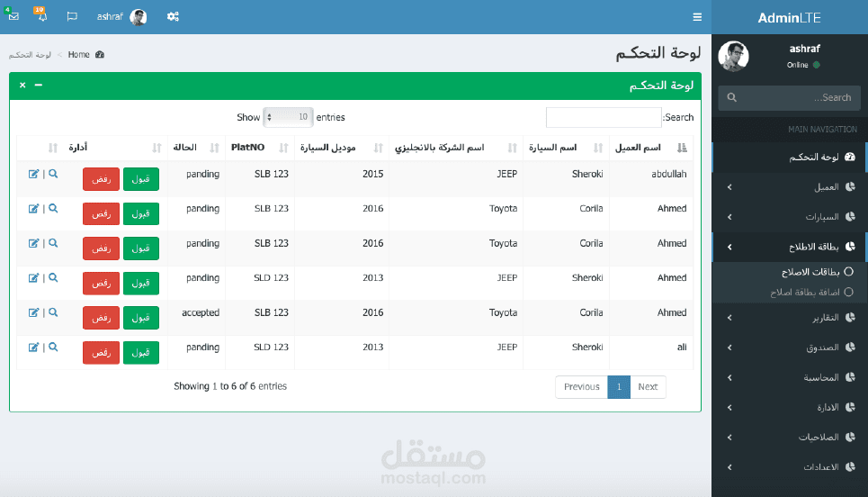This screenshot has width=868, height=497.
Task: Sort by أدارة column icon
Action: [157, 148]
